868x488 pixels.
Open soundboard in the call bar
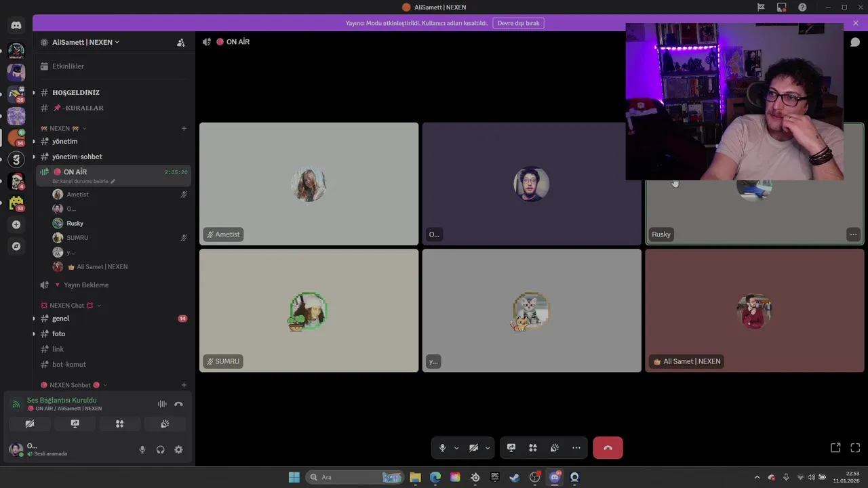point(555,448)
